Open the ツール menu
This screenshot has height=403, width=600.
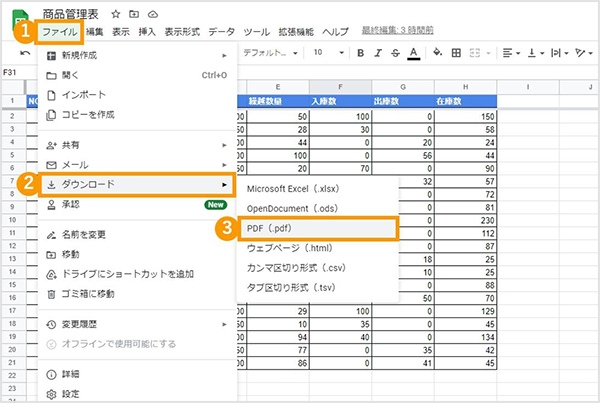(257, 32)
